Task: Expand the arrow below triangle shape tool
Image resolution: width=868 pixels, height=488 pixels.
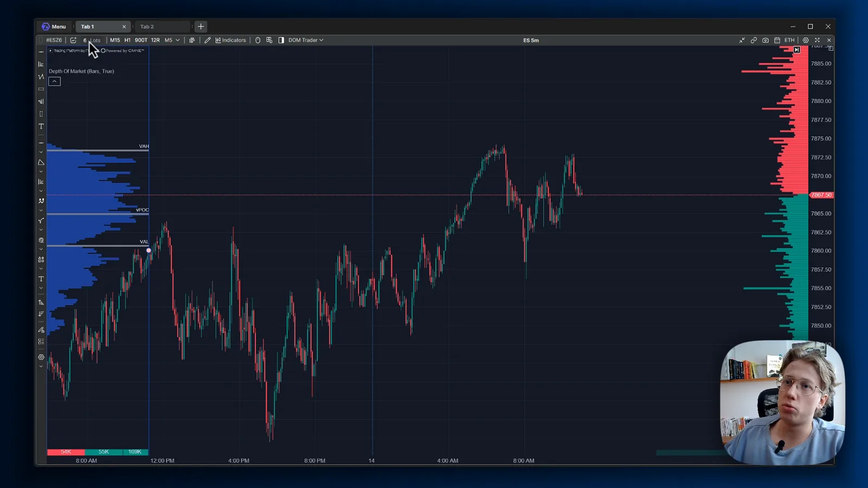Action: click(x=41, y=171)
